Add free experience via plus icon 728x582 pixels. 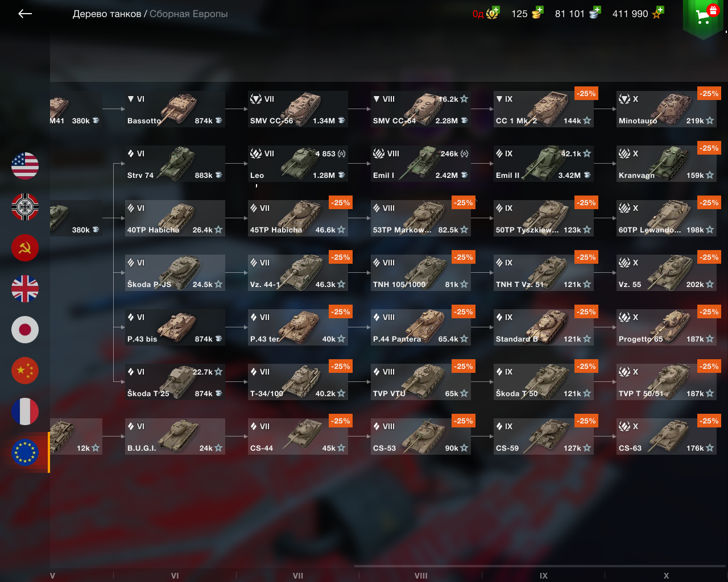point(660,10)
